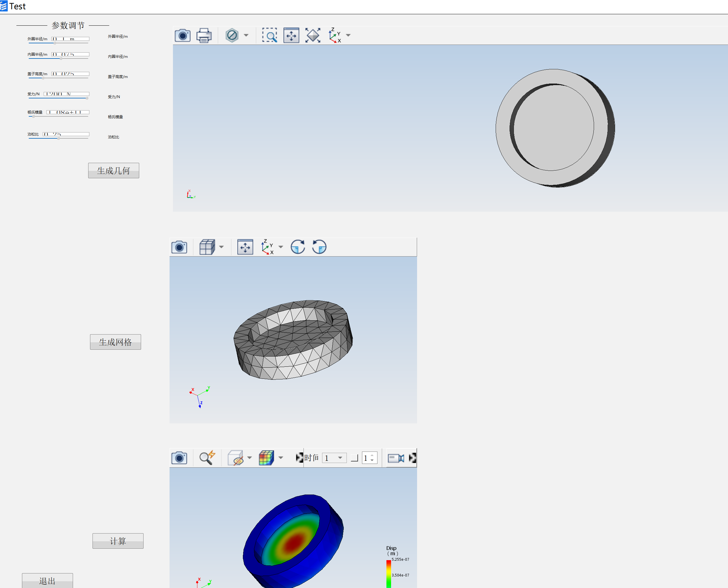The image size is (728, 588).
Task: Take snapshot of the results plot
Action: tap(179, 458)
